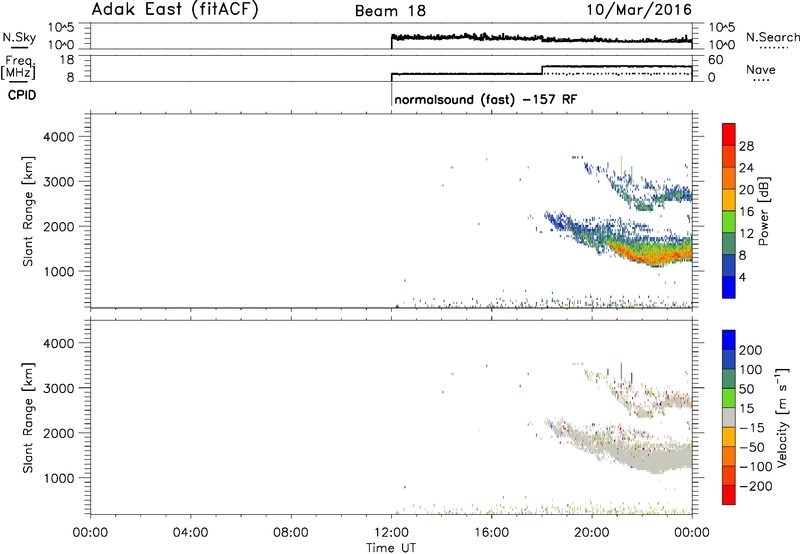This screenshot has height=554, width=800.
Task: Click the "-50" label on the velocity color bar
Action: [x=752, y=447]
